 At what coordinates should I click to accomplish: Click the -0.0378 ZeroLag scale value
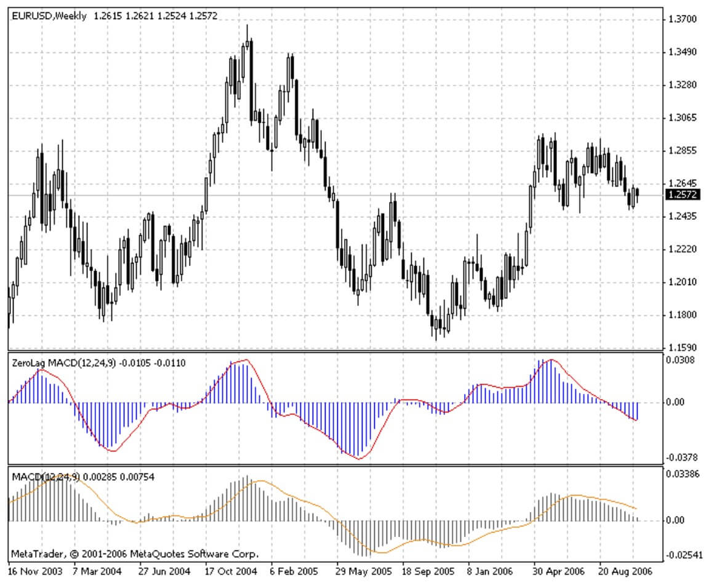coord(680,457)
